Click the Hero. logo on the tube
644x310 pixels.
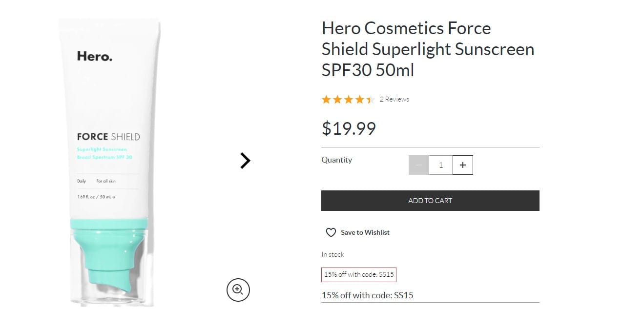(95, 57)
